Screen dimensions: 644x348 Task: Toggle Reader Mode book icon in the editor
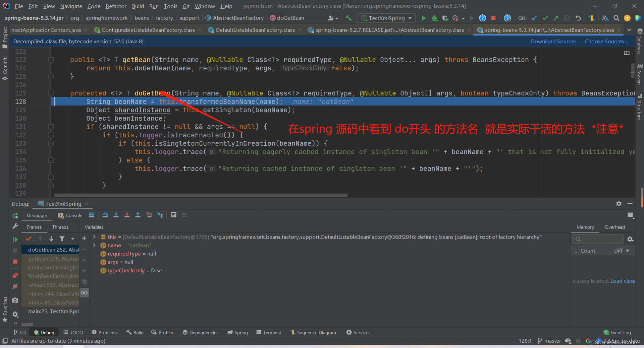pyautogui.click(x=627, y=53)
